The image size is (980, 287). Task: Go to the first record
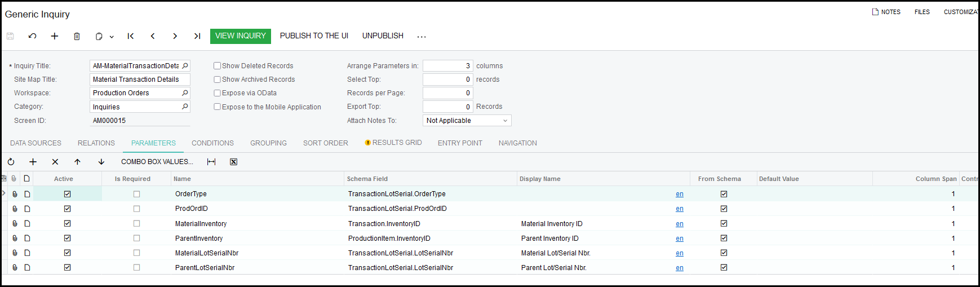tap(131, 36)
